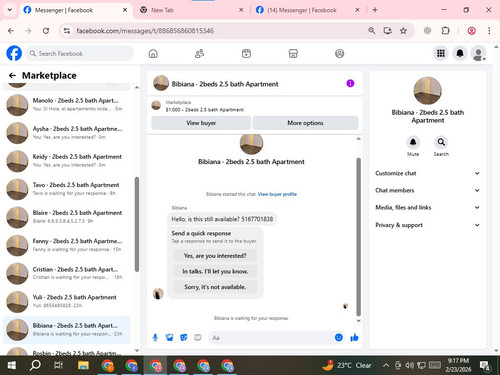
Task: Open the Keidy conversation
Action: 67,161
